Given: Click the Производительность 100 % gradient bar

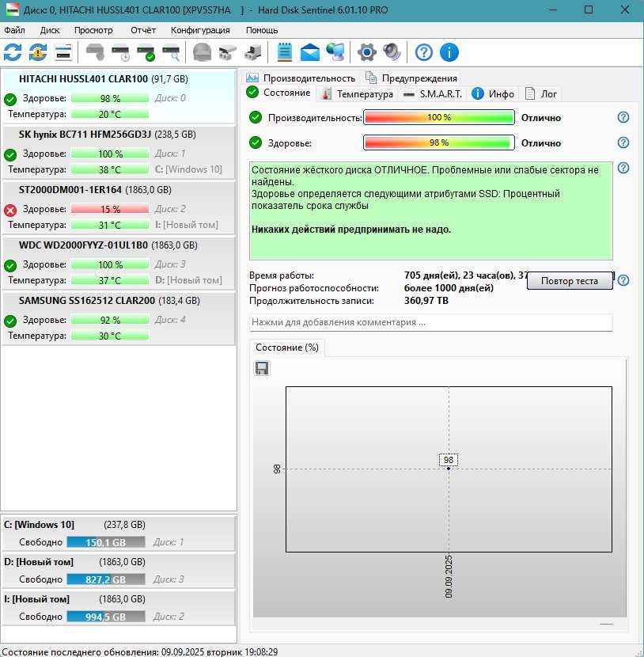Looking at the screenshot, I should [439, 117].
